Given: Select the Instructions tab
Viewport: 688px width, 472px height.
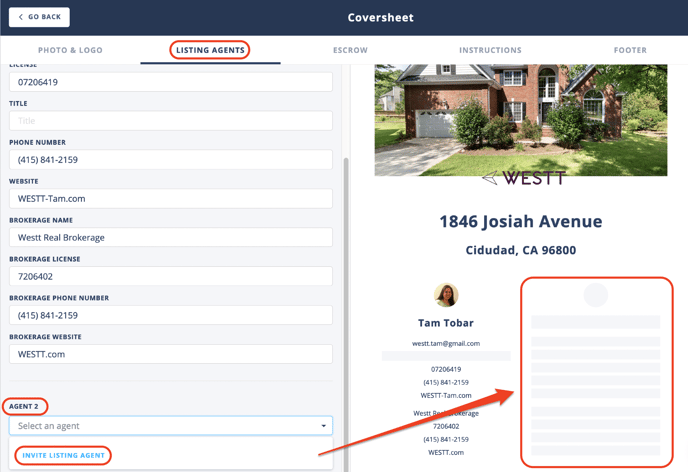Looking at the screenshot, I should pos(490,50).
